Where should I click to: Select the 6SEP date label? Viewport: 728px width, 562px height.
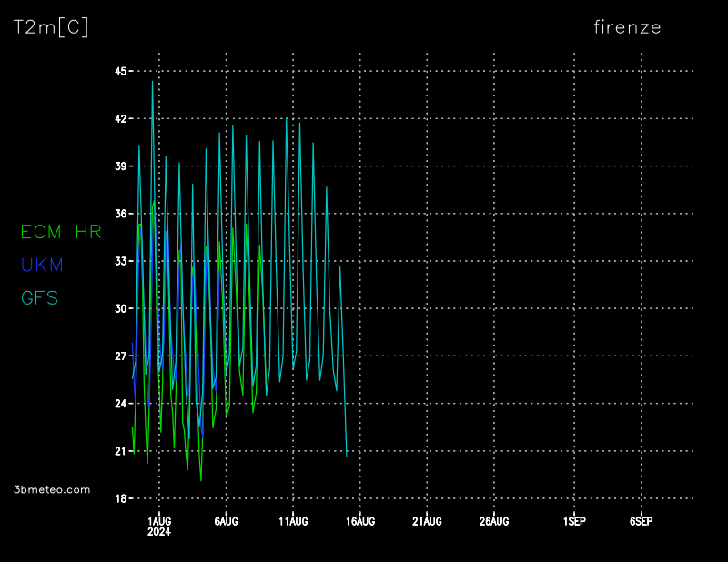click(641, 521)
